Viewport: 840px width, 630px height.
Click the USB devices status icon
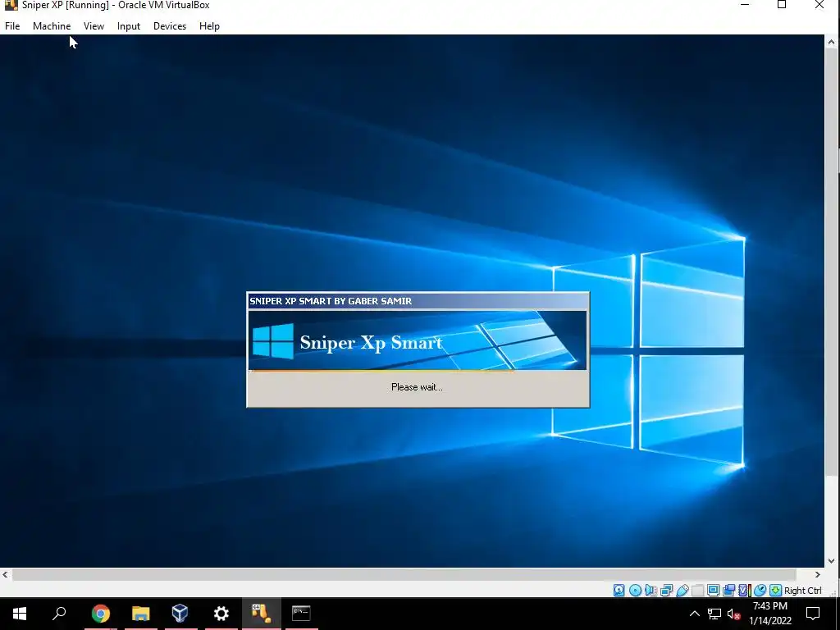682,591
